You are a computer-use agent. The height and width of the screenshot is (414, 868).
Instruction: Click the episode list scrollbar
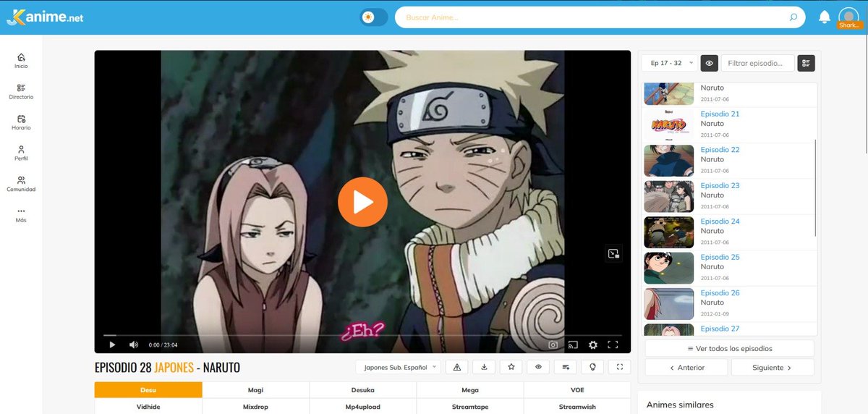tap(815, 188)
